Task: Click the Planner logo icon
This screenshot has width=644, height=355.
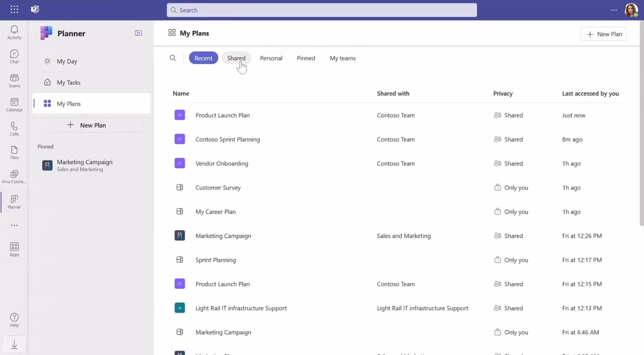Action: click(46, 33)
